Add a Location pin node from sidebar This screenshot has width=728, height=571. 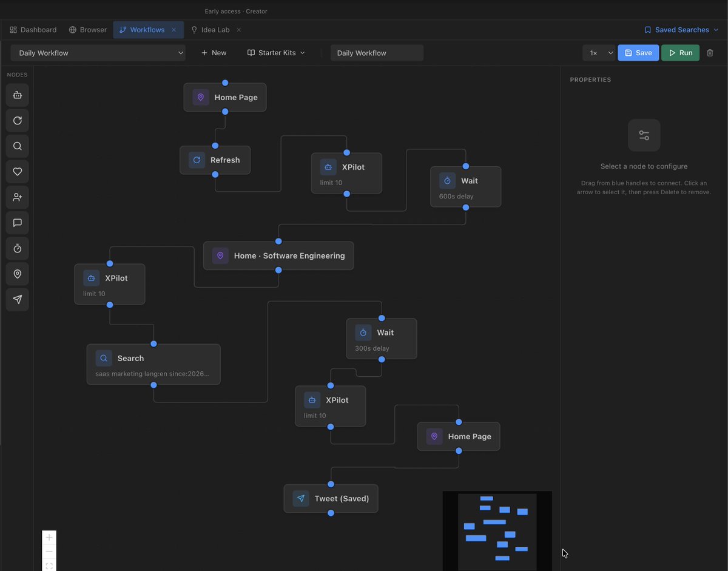(x=17, y=274)
